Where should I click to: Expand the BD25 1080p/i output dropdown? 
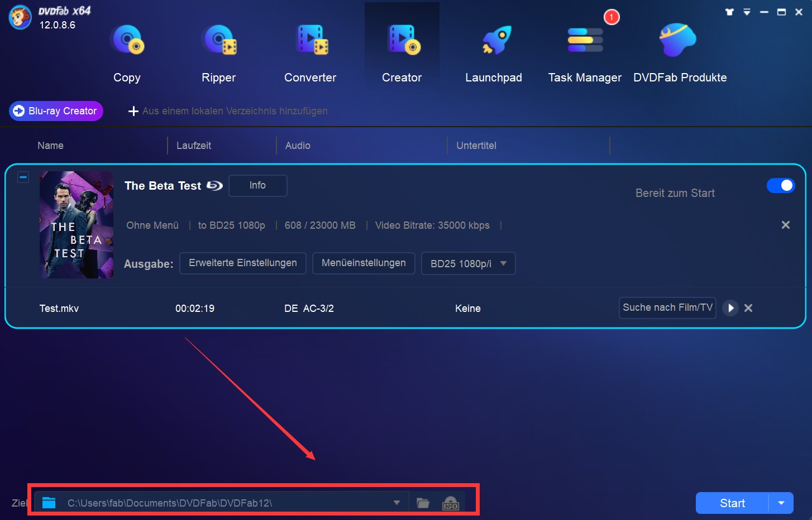click(x=468, y=263)
